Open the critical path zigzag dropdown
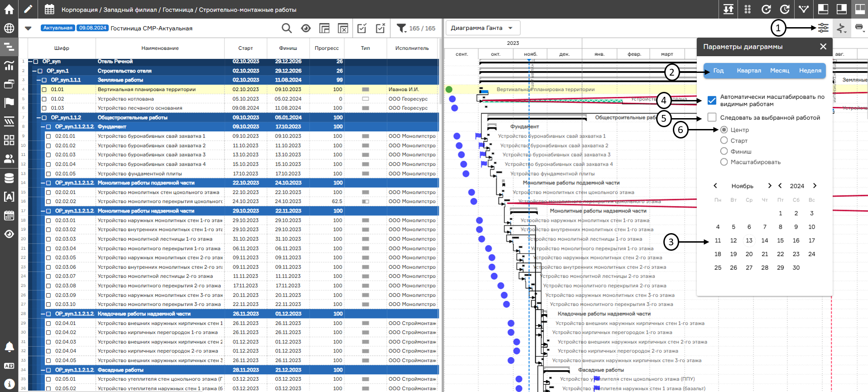The image size is (868, 392). pos(842,28)
